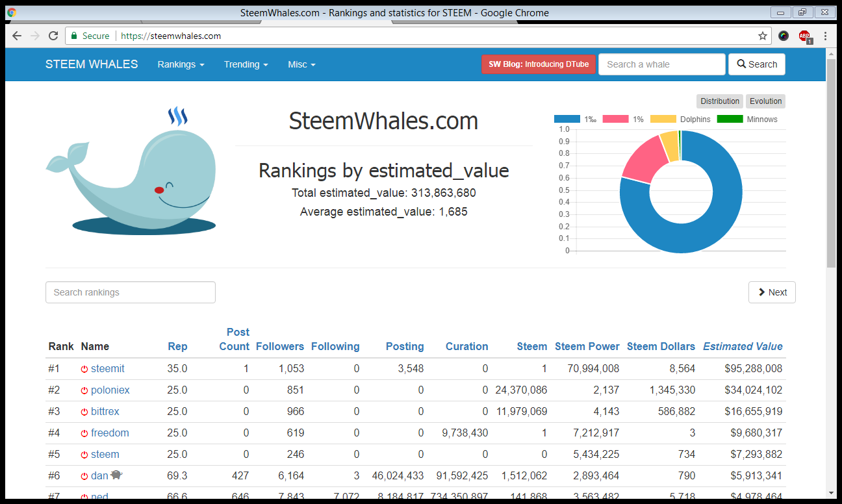Viewport: 842px width, 504px height.
Task: Click 'Average estimated_value: 1,685' text
Action: pyautogui.click(x=384, y=212)
